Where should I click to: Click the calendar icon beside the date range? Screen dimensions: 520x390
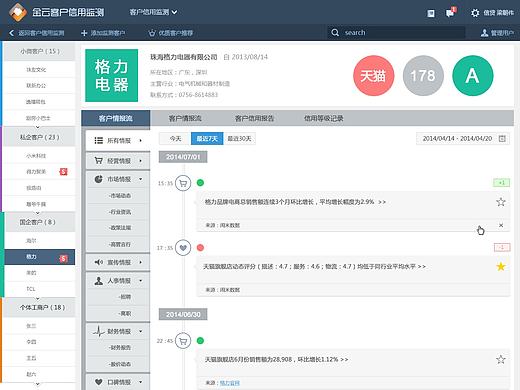[x=502, y=138]
